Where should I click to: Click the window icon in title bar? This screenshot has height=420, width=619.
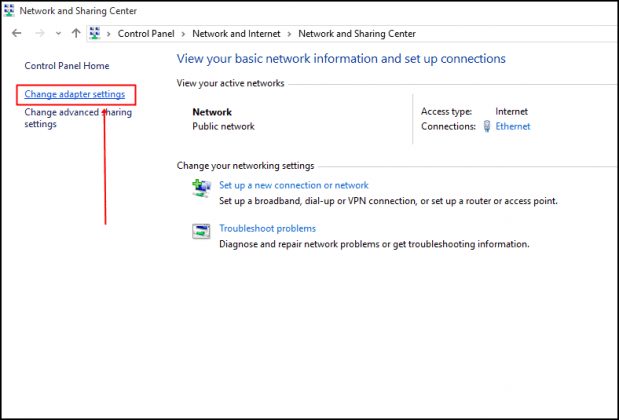click(10, 9)
